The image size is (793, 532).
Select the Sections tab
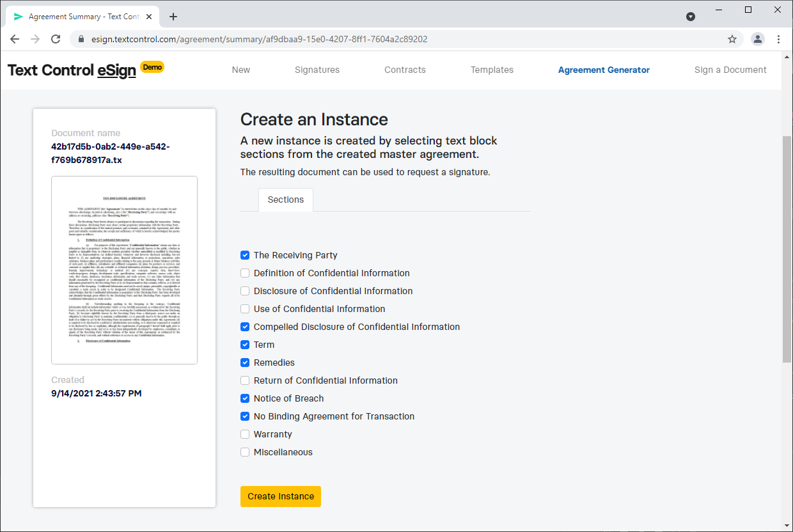click(x=286, y=199)
